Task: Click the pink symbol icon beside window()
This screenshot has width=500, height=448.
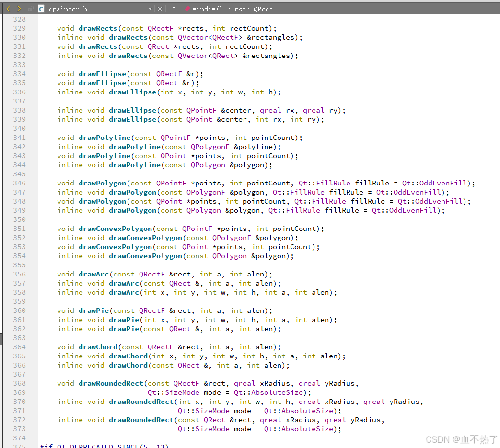Action: pos(187,9)
